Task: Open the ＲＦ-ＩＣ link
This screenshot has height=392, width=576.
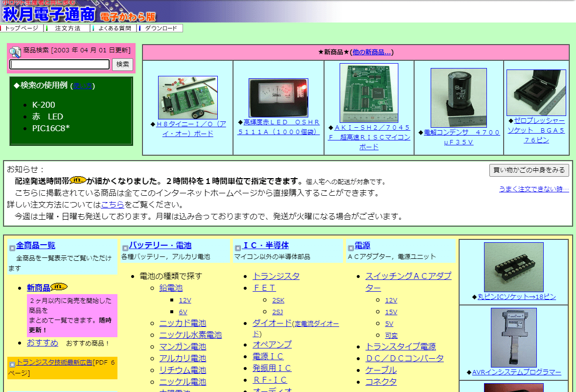Action: [x=270, y=380]
